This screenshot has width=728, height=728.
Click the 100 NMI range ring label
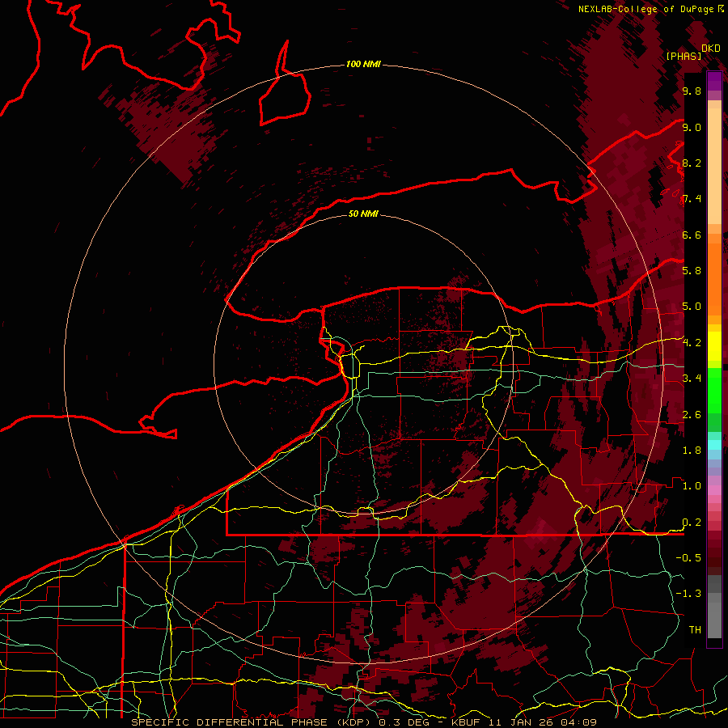pos(363,64)
